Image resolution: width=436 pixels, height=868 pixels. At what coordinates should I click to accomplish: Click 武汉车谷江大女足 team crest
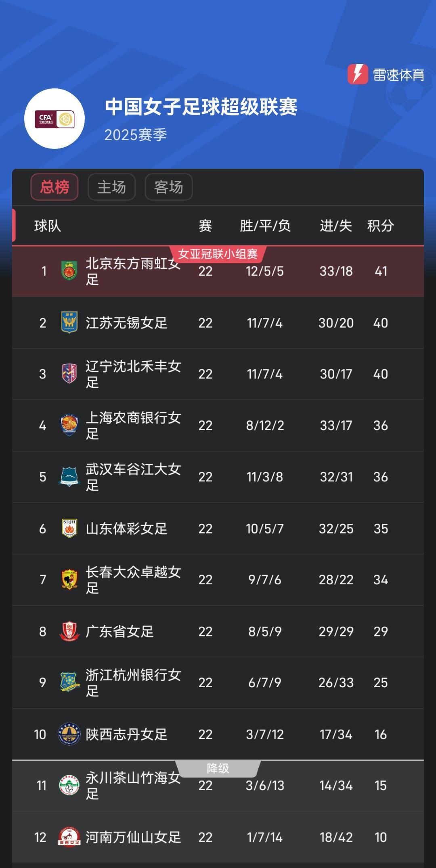69,477
